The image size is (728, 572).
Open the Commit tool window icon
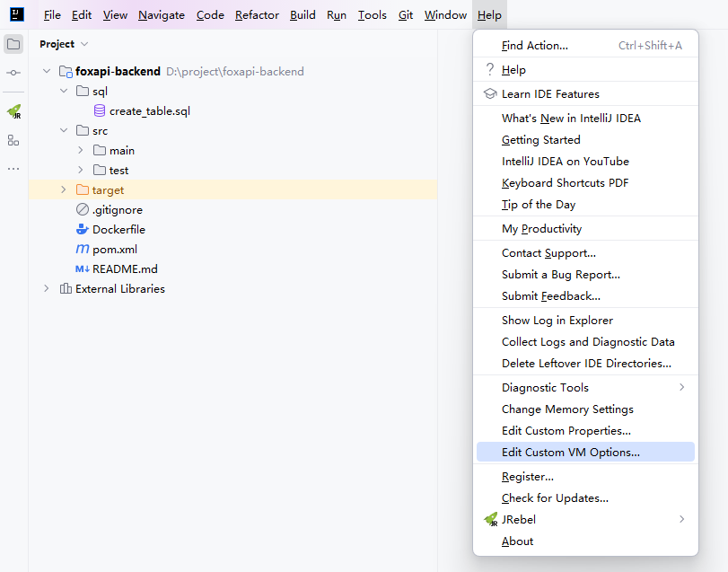[x=13, y=73]
